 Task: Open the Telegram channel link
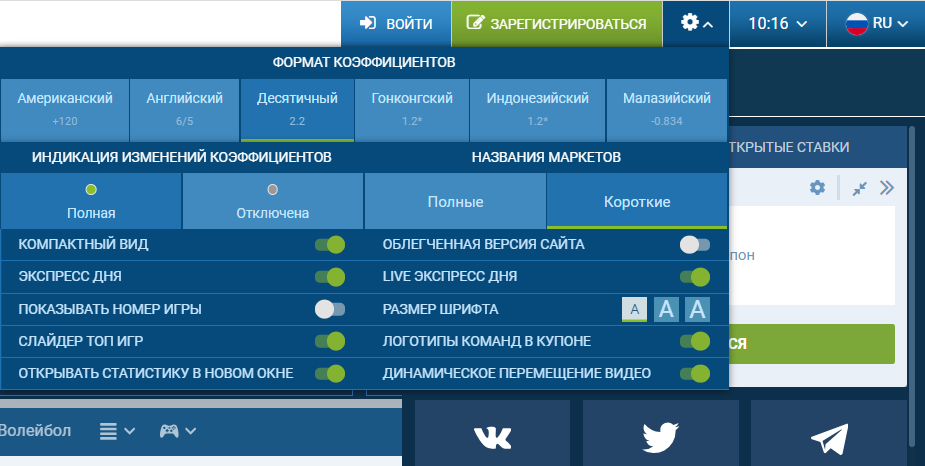828,436
